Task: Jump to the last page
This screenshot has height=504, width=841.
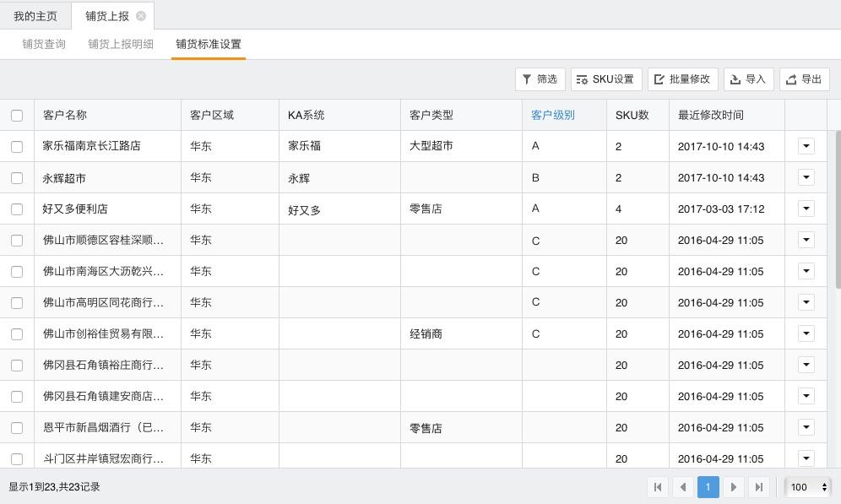Action: coord(758,487)
